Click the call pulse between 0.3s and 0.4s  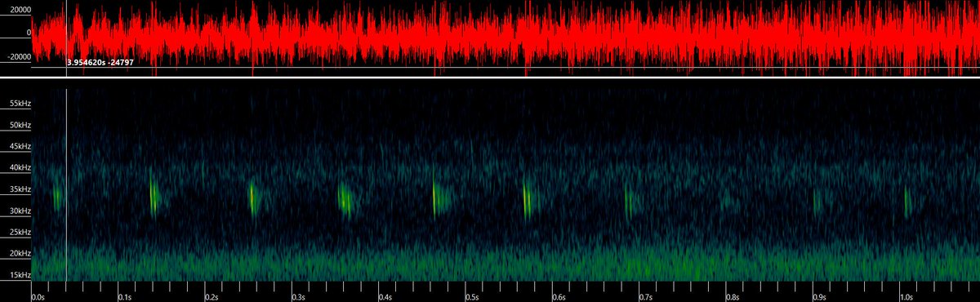point(345,200)
